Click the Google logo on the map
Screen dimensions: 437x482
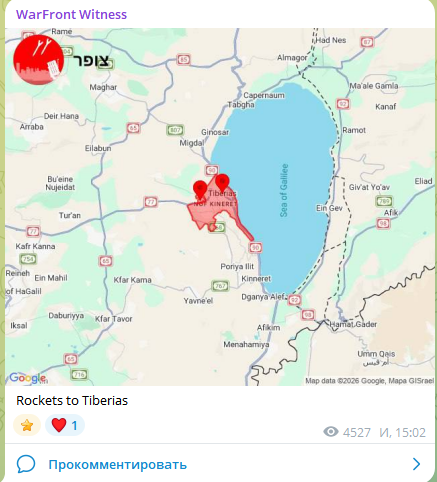click(28, 378)
